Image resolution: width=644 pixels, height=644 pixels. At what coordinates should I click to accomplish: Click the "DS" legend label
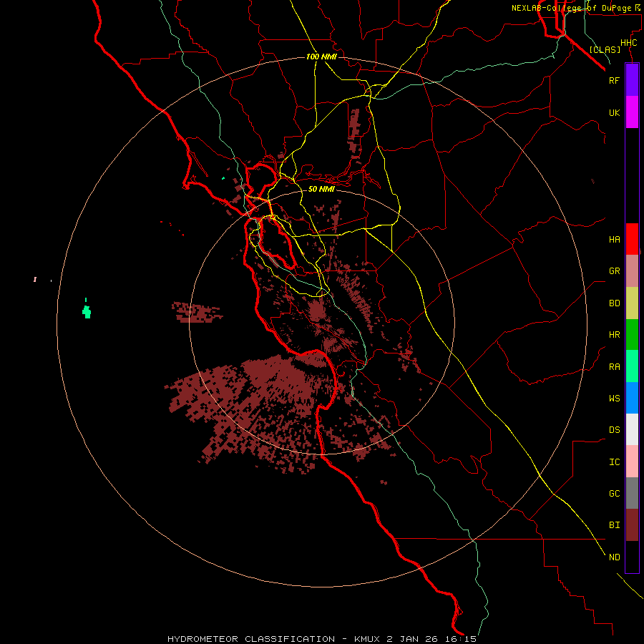pos(614,429)
